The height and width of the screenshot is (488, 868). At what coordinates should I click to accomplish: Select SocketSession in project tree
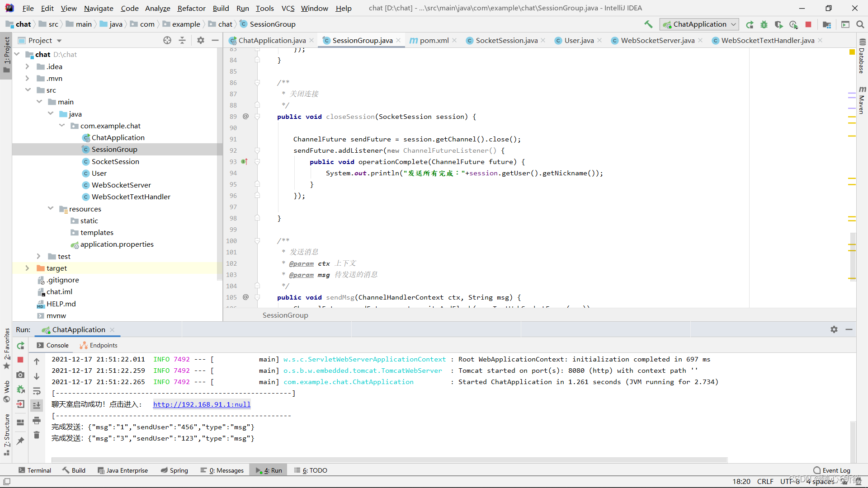[115, 161]
